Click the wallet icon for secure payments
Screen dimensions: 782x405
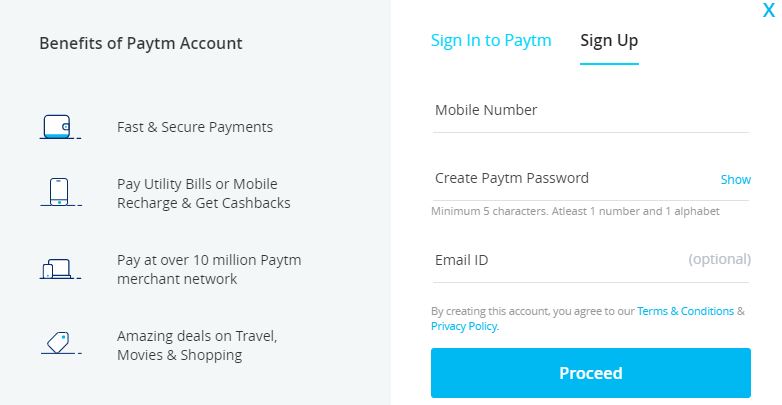click(x=57, y=127)
